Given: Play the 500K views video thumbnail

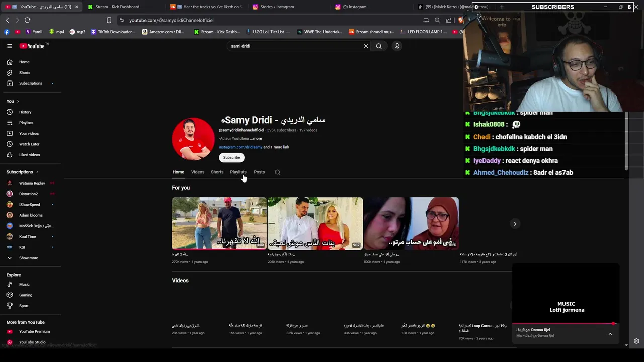Looking at the screenshot, I should pos(411,223).
